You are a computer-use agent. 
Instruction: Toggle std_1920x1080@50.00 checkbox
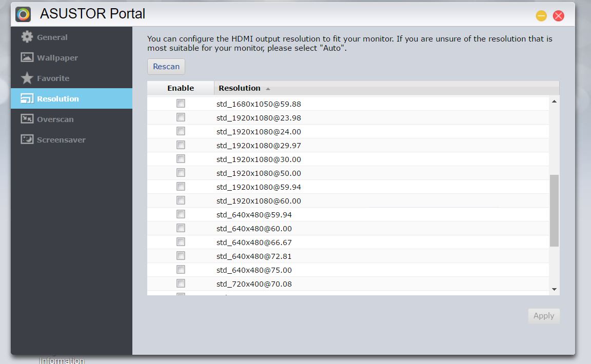pos(181,173)
